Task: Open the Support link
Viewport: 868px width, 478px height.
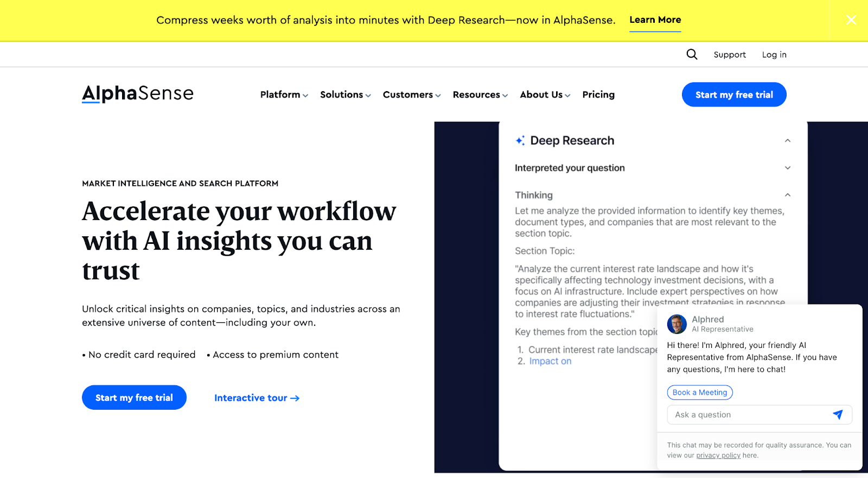Action: point(730,55)
